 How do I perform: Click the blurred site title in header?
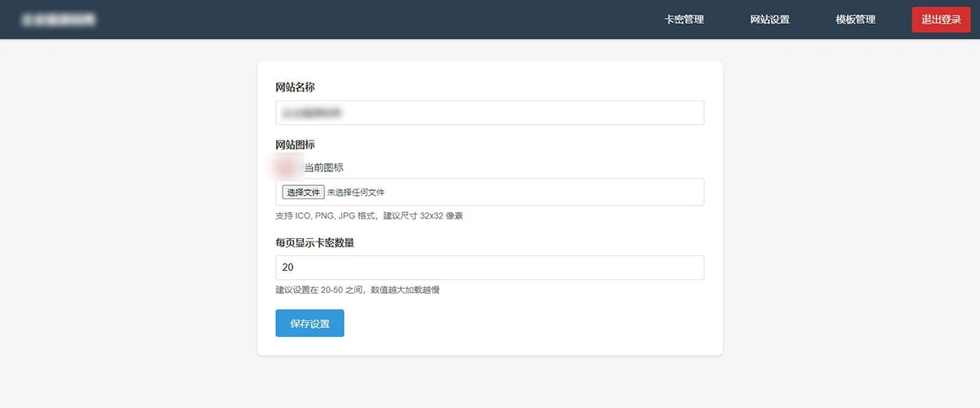coord(58,19)
